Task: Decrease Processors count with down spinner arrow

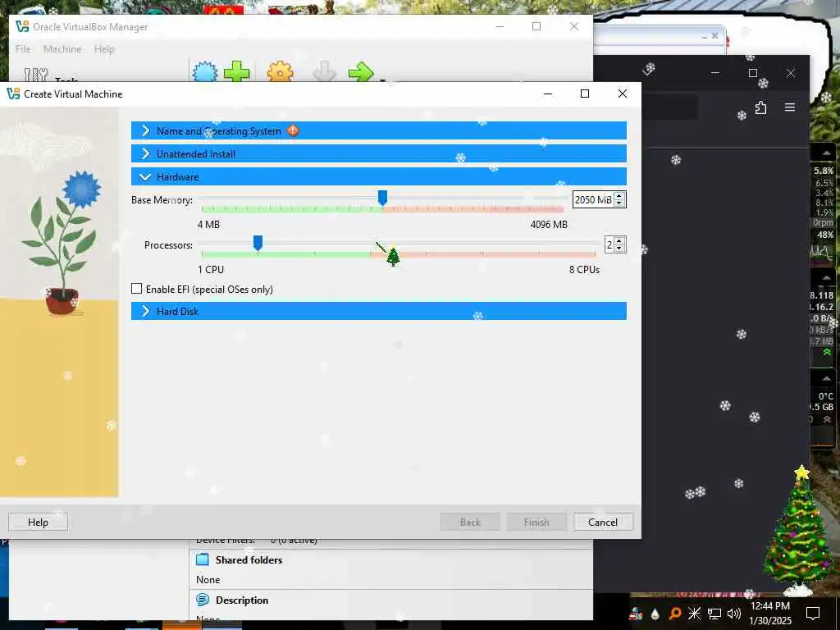Action: (x=619, y=248)
